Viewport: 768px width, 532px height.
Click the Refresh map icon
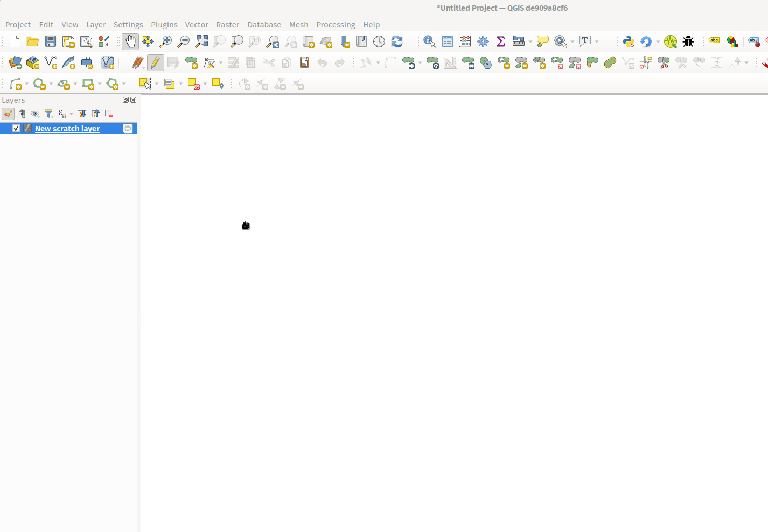(397, 41)
